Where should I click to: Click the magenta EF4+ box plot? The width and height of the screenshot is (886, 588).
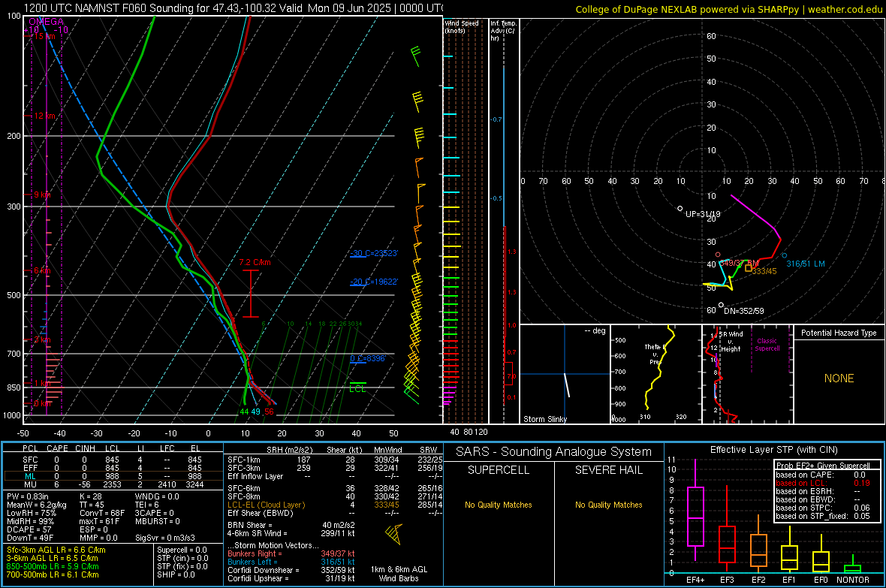(695, 510)
